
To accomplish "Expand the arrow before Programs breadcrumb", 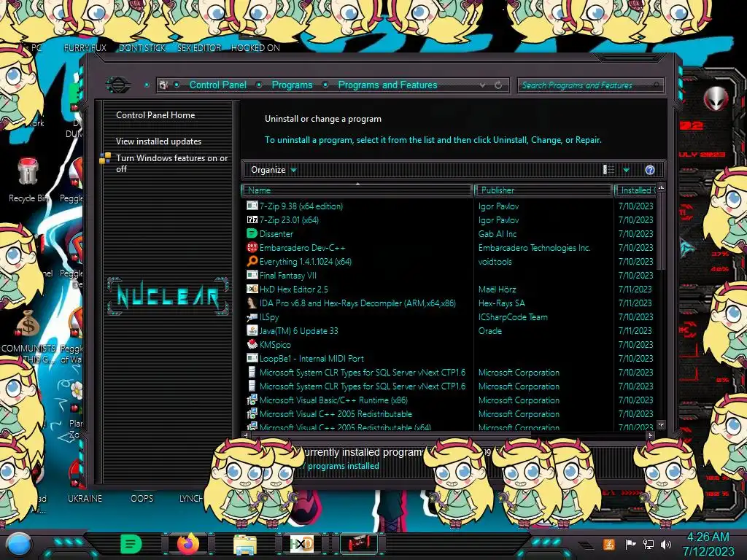I will (259, 85).
